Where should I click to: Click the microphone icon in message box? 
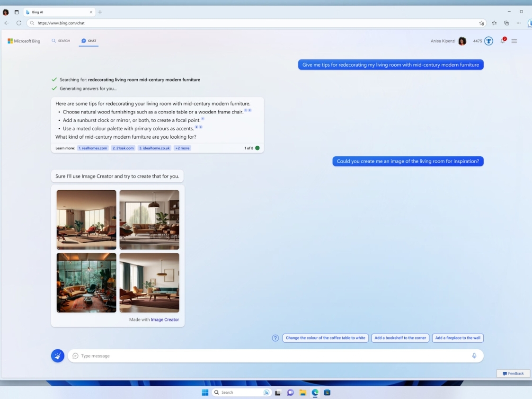tap(474, 356)
